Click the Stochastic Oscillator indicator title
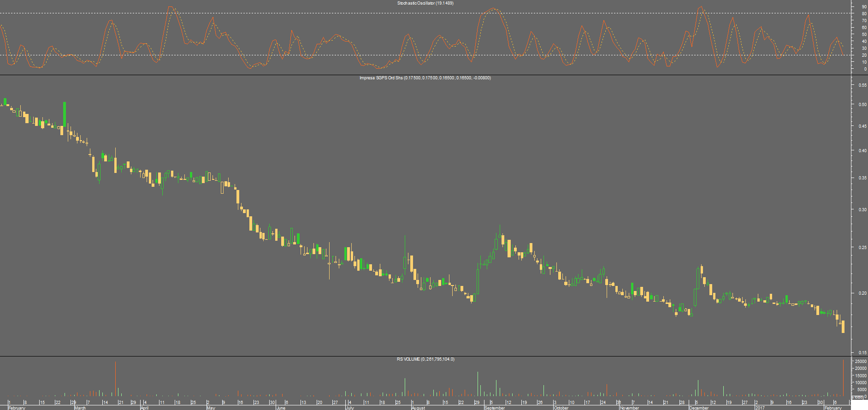Image resolution: width=868 pixels, height=410 pixels. 425,3
